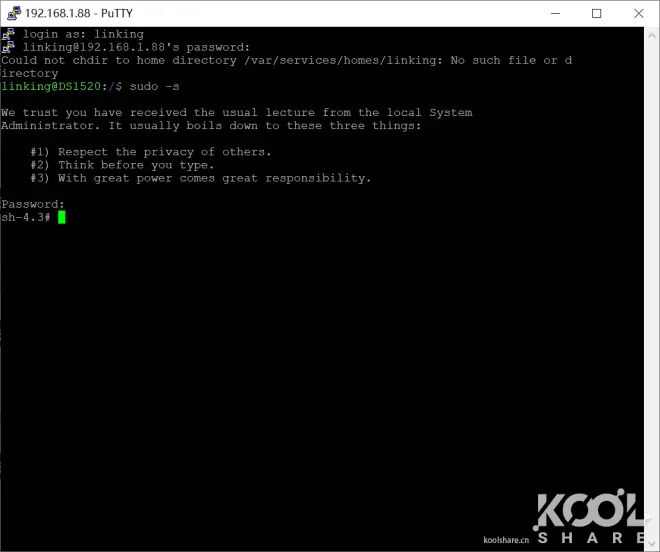The height and width of the screenshot is (552, 660).
Task: Open PuTTY system menu icon in title bar
Action: pos(14,13)
